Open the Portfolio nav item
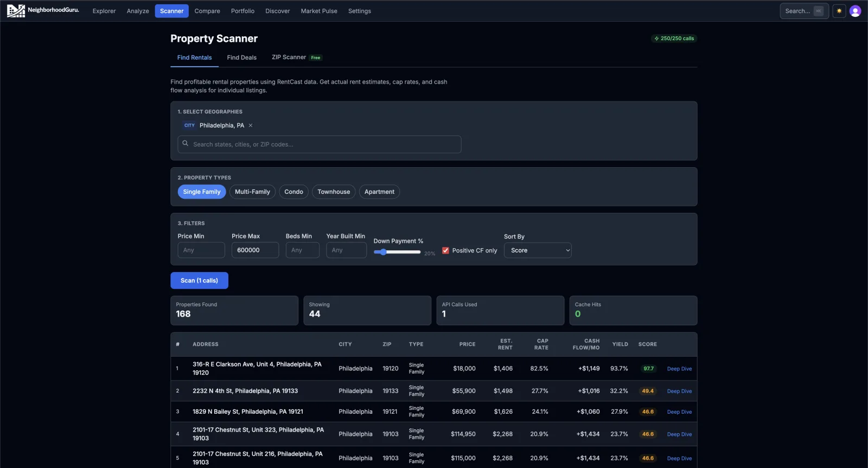The height and width of the screenshot is (468, 868). point(242,11)
